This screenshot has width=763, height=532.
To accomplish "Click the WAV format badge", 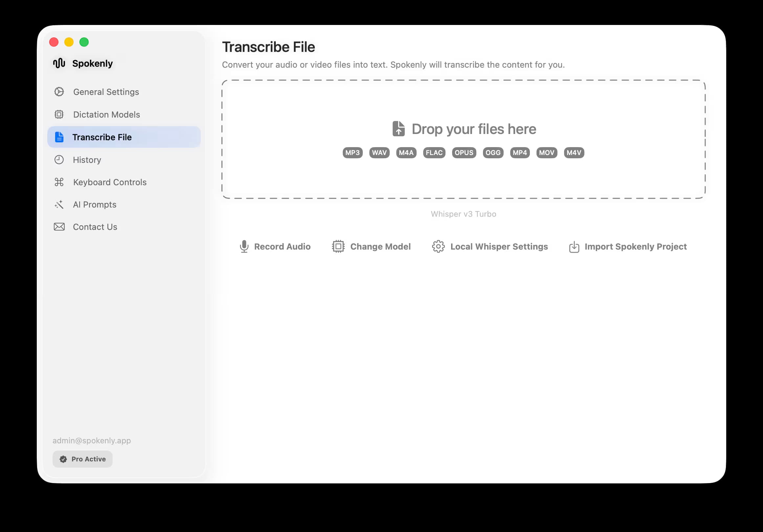I will click(x=380, y=153).
